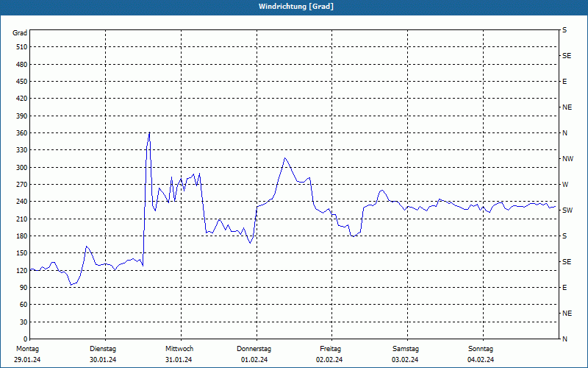The height and width of the screenshot is (368, 588).
Task: Select the "Dienstag" day label
Action: point(103,349)
